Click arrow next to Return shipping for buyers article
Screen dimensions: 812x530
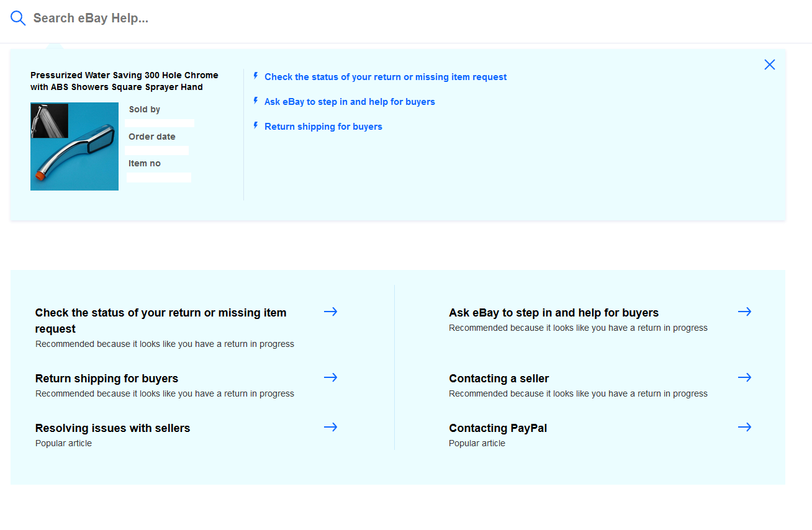point(331,377)
